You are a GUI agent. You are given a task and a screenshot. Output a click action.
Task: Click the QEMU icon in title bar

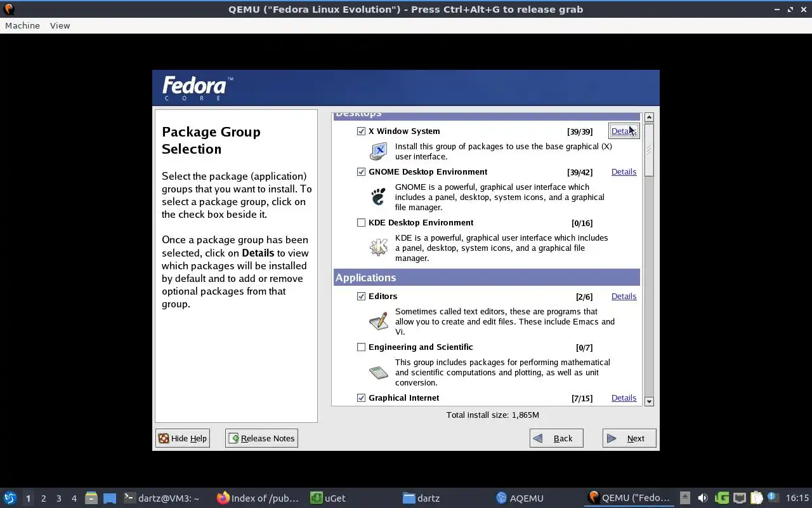pos(9,9)
